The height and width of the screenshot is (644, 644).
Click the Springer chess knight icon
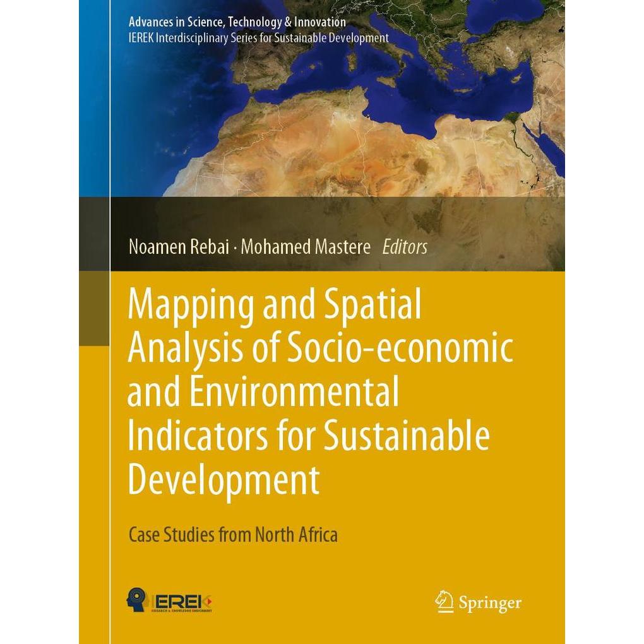pos(445,602)
